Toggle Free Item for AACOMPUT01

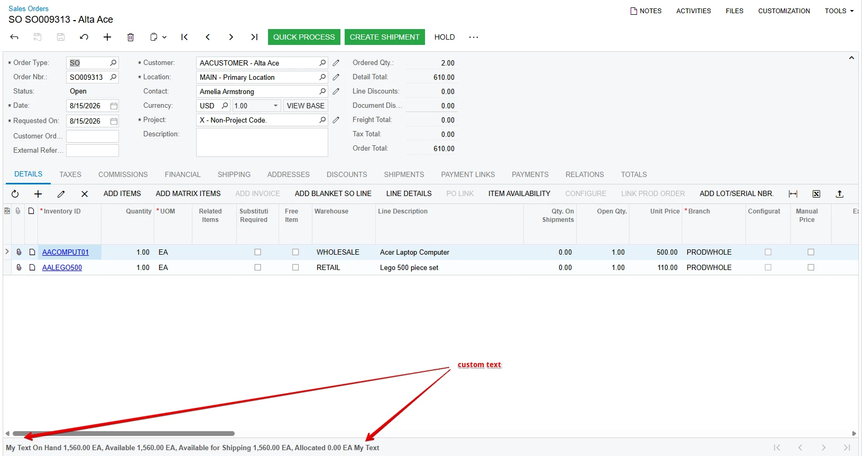pos(296,252)
